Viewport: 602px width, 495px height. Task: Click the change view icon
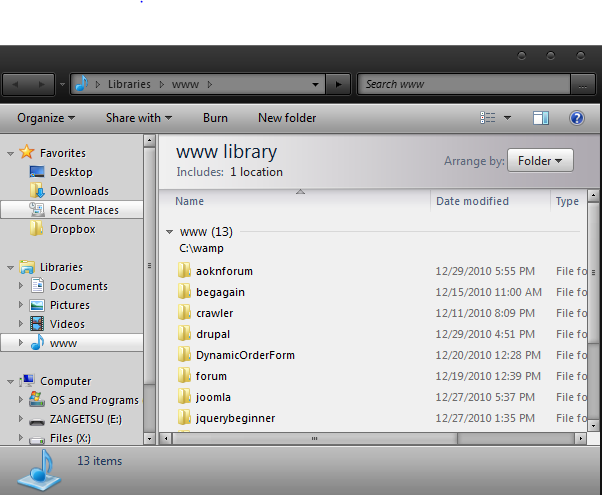(x=488, y=118)
